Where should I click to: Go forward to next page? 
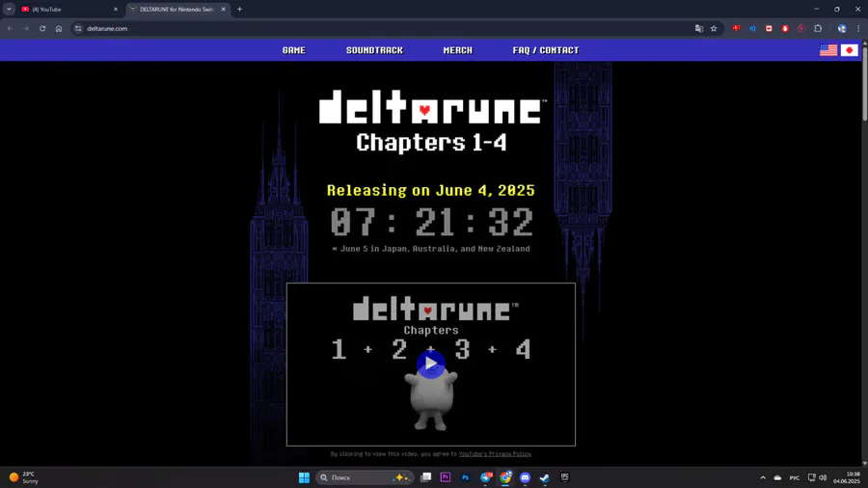click(x=26, y=29)
